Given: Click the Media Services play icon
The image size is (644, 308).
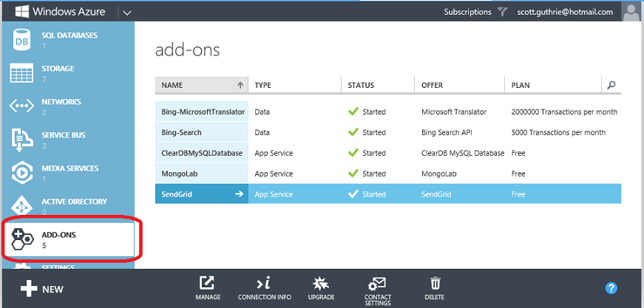Looking at the screenshot, I should (x=21, y=173).
